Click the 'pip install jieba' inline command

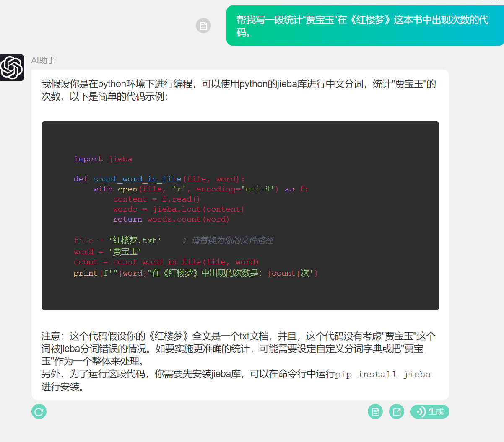[x=383, y=375]
